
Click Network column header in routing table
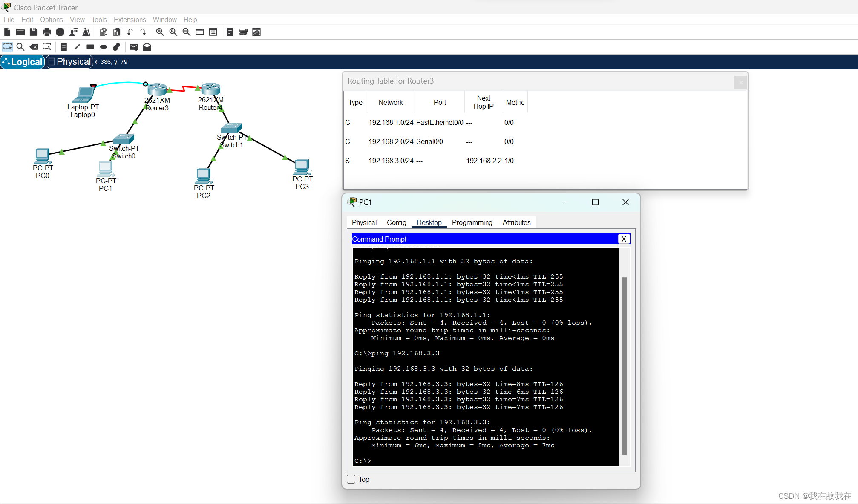391,102
